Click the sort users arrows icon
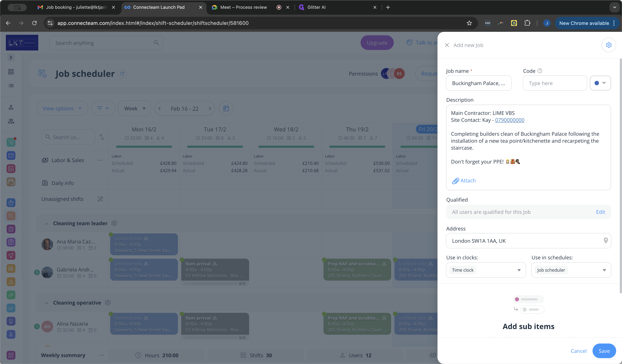Screen dimensions: 622x364 102,137
